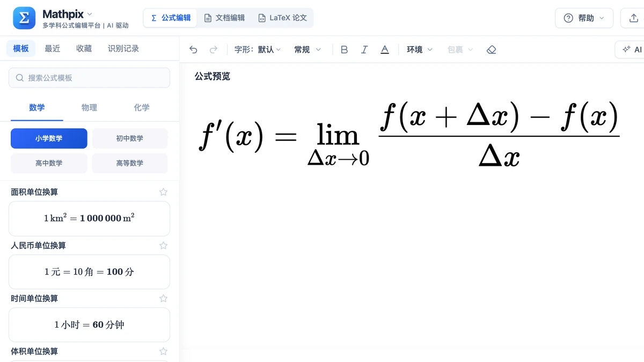Favorite the 面积单位换算 template star
The width and height of the screenshot is (644, 362).
point(164,192)
